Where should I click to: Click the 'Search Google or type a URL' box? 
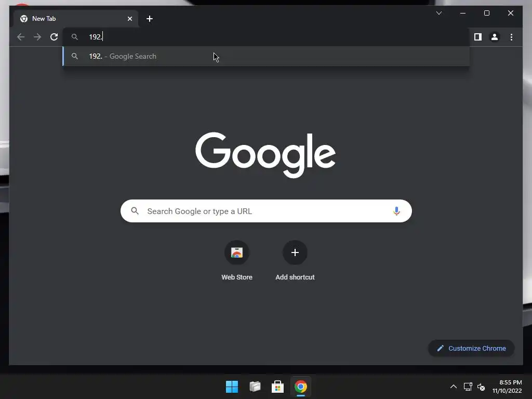(x=266, y=211)
